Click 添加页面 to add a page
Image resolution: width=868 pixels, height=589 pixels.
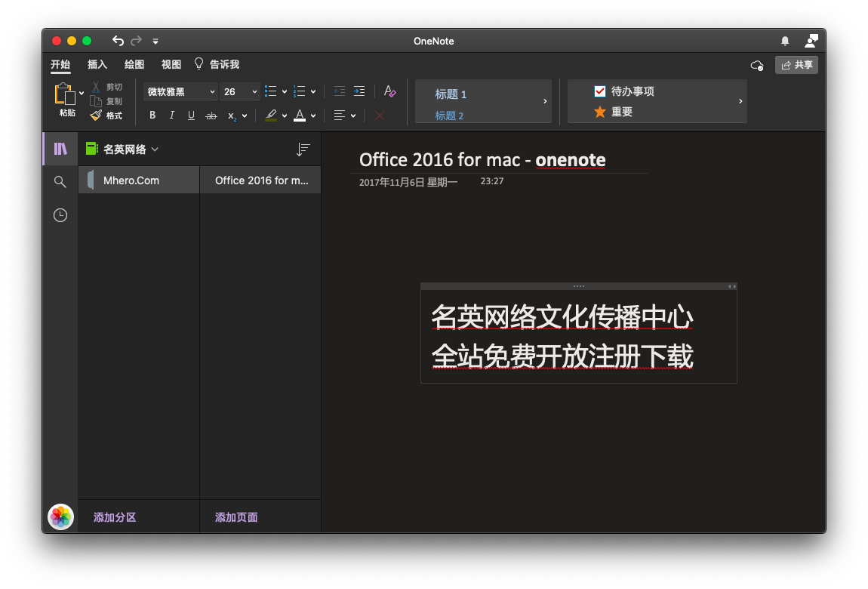pyautogui.click(x=236, y=517)
